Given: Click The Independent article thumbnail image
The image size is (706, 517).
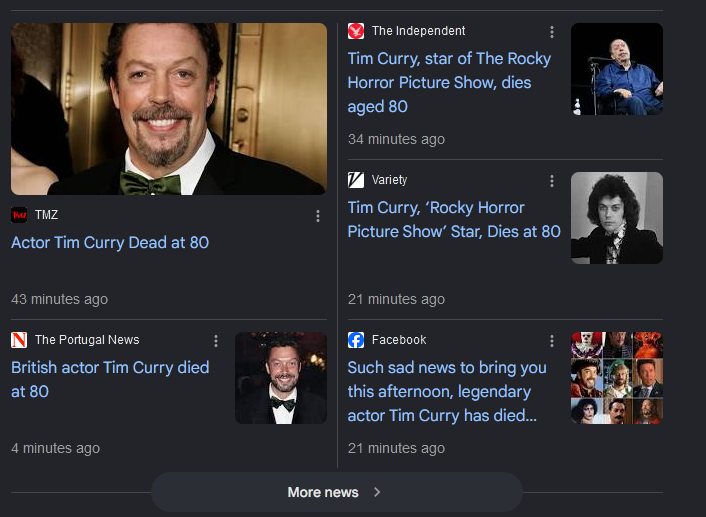Looking at the screenshot, I should 617,69.
